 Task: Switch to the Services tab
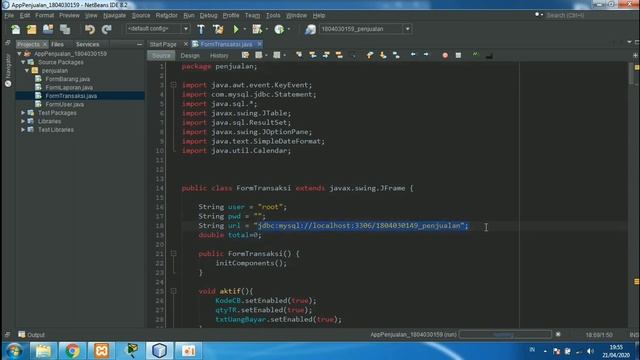coord(87,44)
